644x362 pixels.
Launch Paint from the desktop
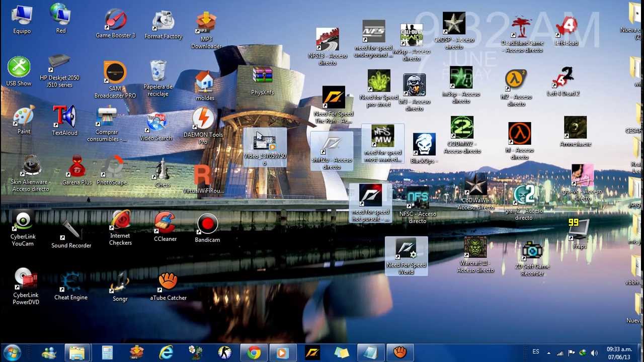24,120
